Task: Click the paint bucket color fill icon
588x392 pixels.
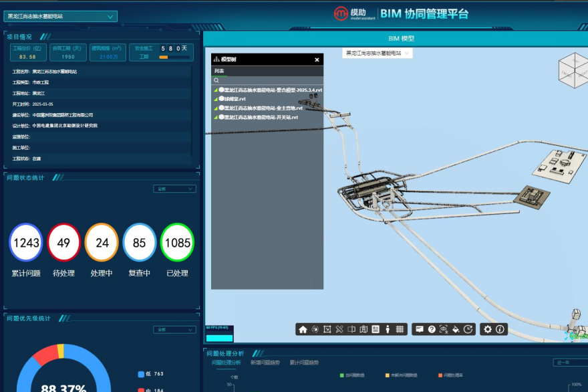Action: (x=456, y=329)
